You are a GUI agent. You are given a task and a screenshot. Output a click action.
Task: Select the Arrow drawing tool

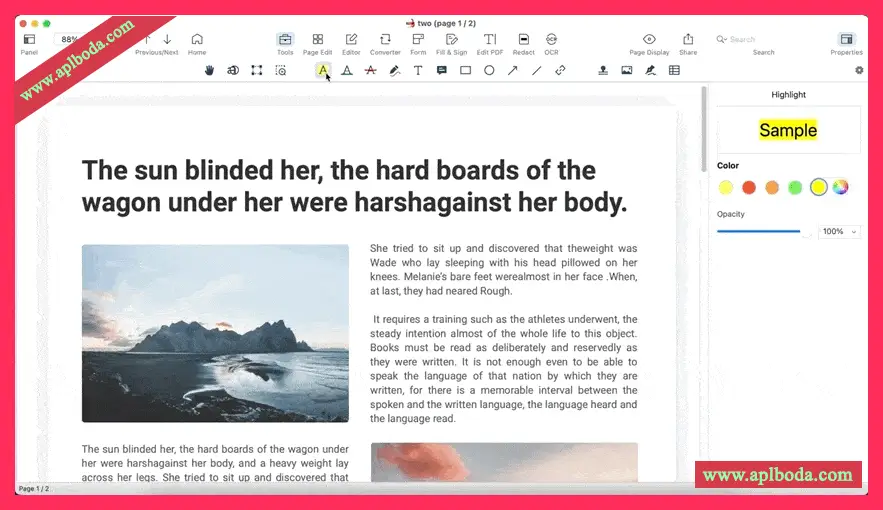pyautogui.click(x=513, y=70)
